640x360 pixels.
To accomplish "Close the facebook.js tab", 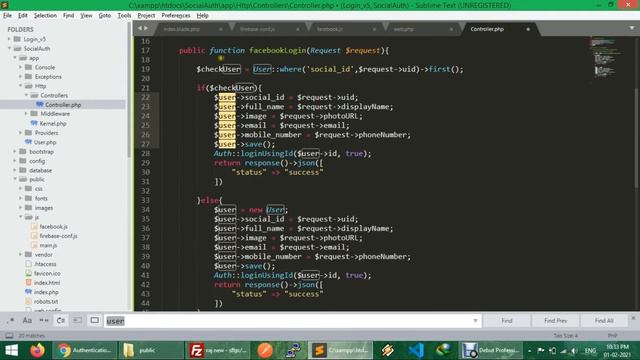I will click(x=374, y=29).
